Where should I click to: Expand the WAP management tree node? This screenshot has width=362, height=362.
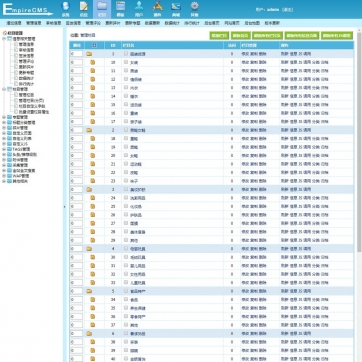pyautogui.click(x=4, y=176)
